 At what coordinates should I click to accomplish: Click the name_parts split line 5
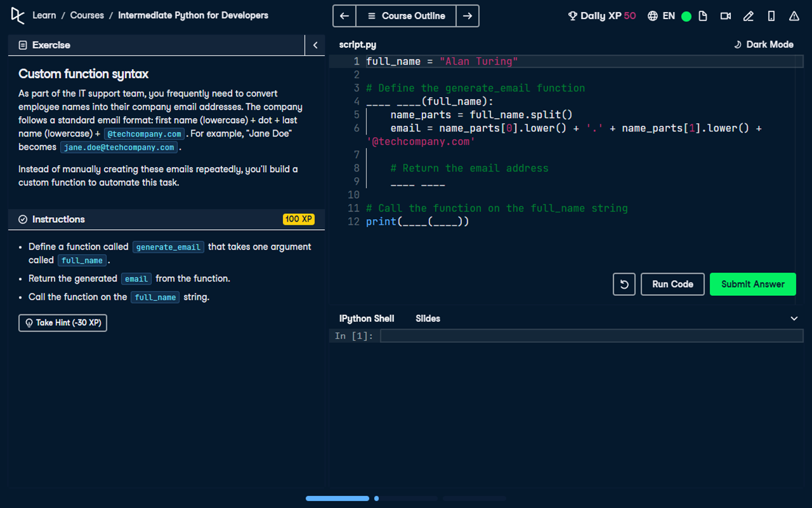(481, 115)
